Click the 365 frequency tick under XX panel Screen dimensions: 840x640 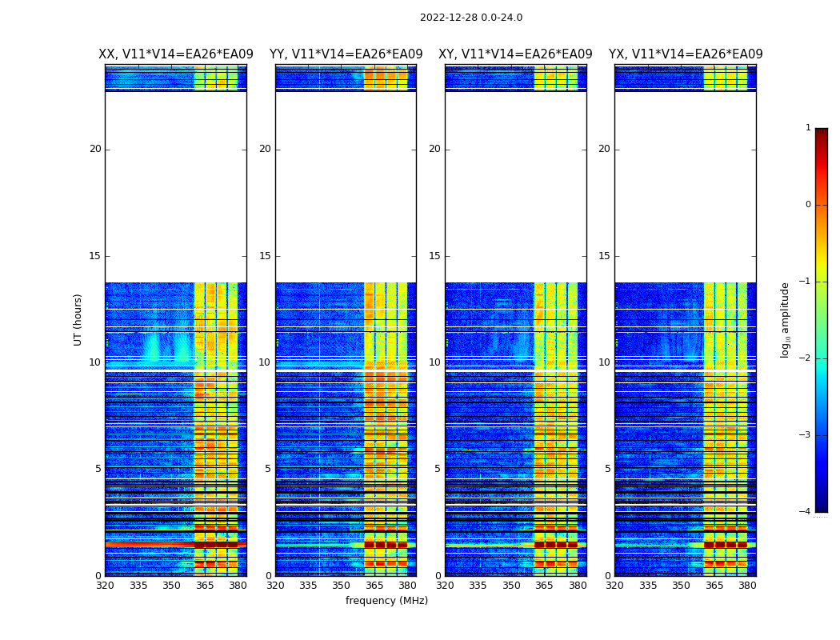point(205,586)
